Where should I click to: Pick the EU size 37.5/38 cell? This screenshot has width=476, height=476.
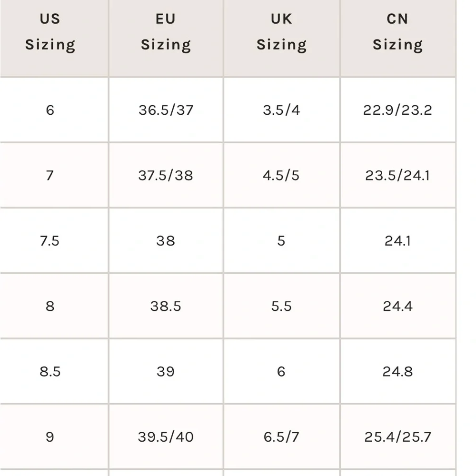[166, 175]
